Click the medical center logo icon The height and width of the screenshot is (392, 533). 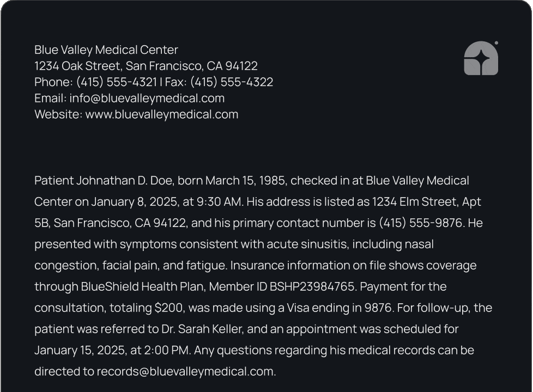(481, 58)
